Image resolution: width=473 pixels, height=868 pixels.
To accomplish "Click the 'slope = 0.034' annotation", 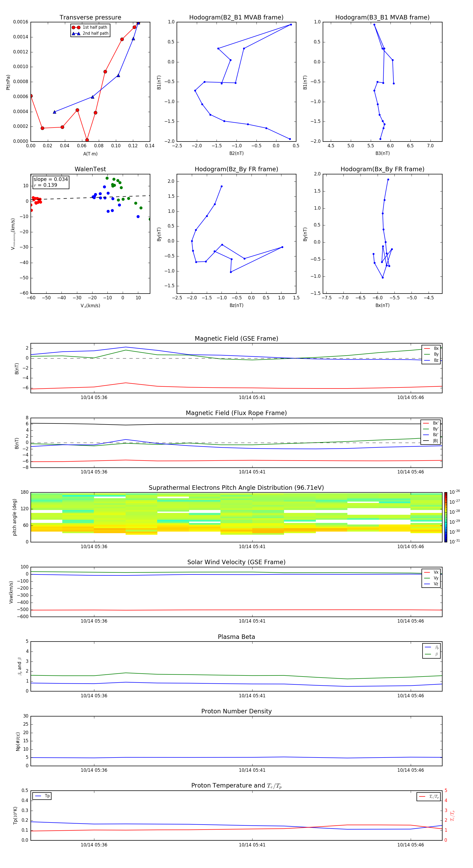I will [x=50, y=179].
